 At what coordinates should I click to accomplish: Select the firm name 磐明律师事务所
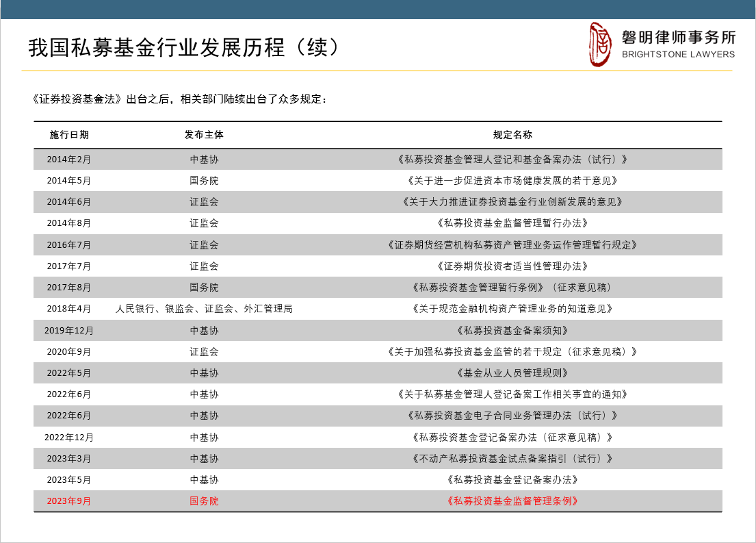click(x=679, y=37)
